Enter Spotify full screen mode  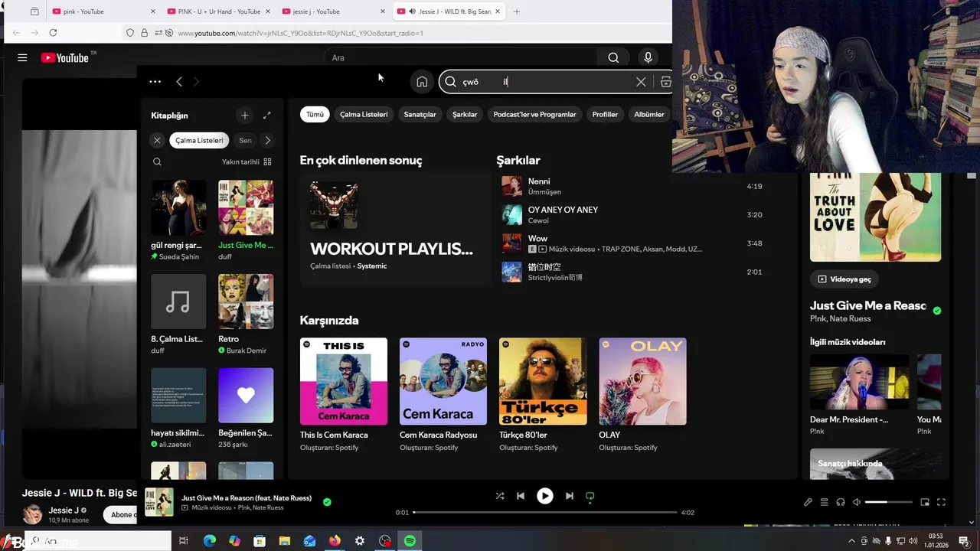941,502
